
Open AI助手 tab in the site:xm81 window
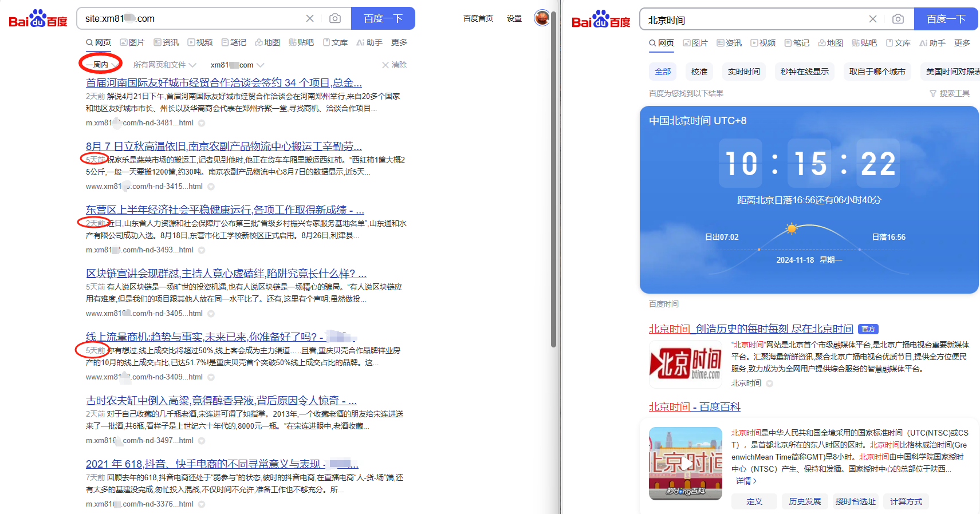[x=369, y=42]
